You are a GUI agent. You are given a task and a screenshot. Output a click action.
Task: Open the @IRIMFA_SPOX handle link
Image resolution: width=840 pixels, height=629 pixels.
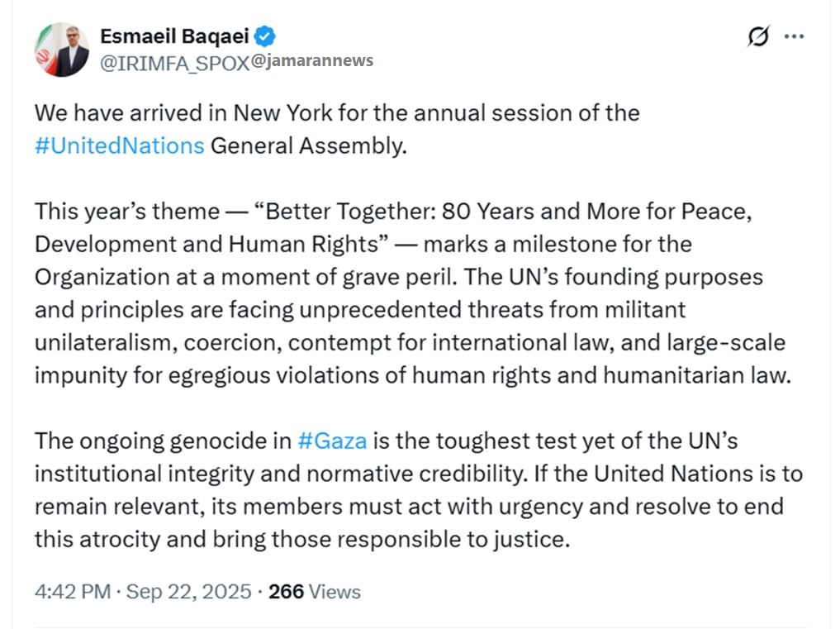point(174,64)
